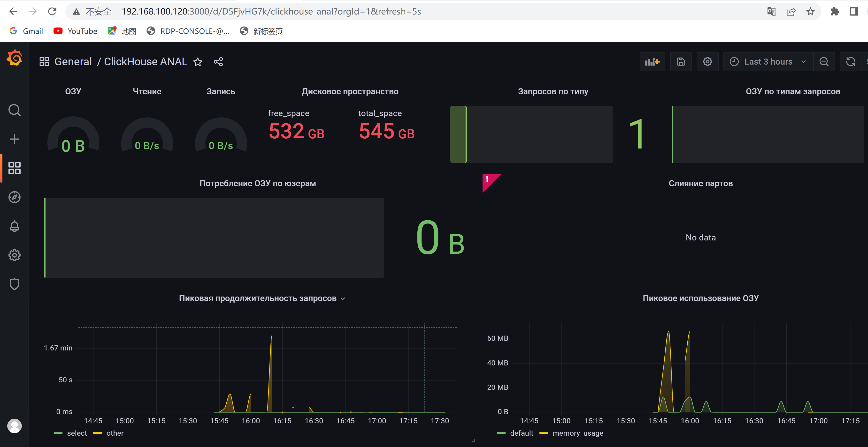The image size is (868, 447).
Task: Click the ClickHouse ANAL dashboard title
Action: [146, 62]
